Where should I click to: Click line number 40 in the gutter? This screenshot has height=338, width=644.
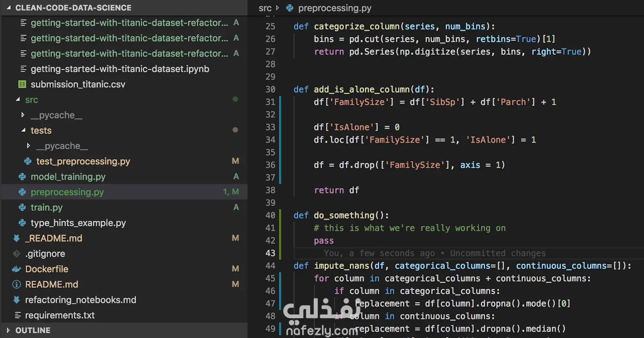(x=270, y=216)
